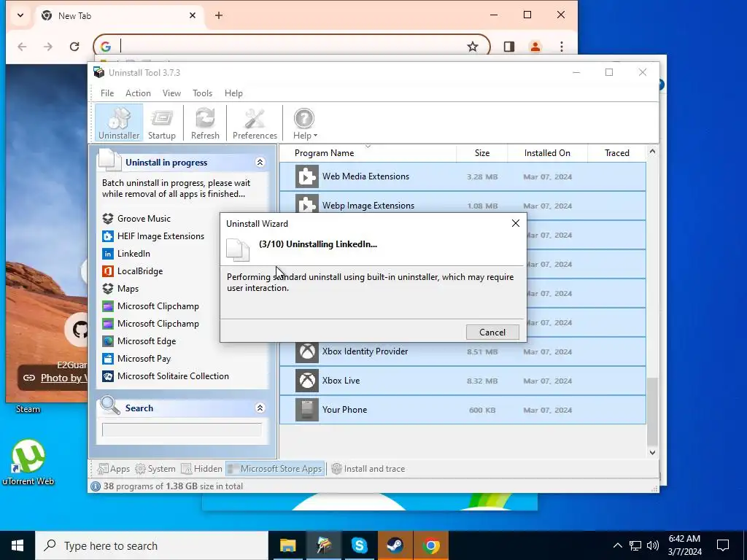Open the Action menu
Screen dimensions: 747x560
138,93
